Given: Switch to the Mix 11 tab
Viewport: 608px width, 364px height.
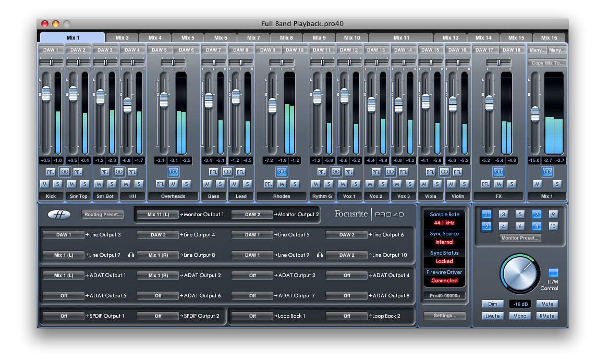Looking at the screenshot, I should (x=402, y=37).
